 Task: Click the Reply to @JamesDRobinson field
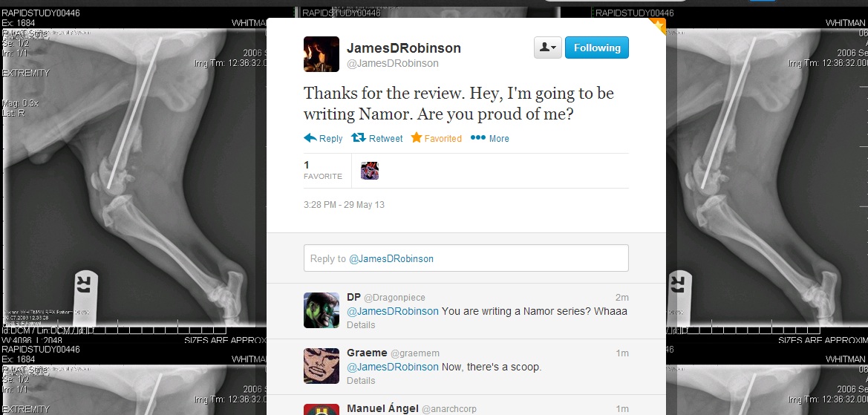click(x=466, y=258)
